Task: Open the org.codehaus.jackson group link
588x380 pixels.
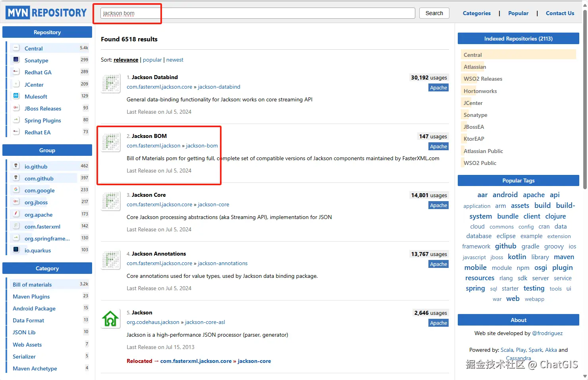Action: click(153, 322)
